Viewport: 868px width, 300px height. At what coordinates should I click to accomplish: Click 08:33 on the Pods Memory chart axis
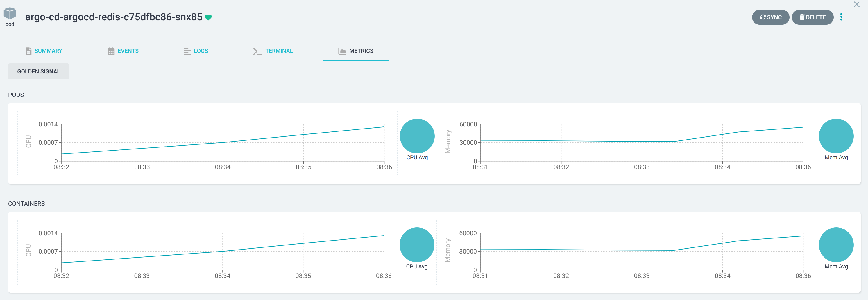642,167
